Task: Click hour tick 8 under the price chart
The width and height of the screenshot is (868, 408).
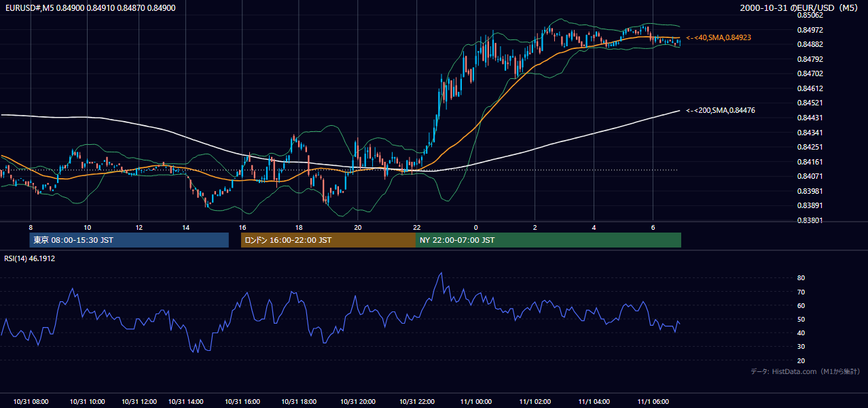Action: 31,227
